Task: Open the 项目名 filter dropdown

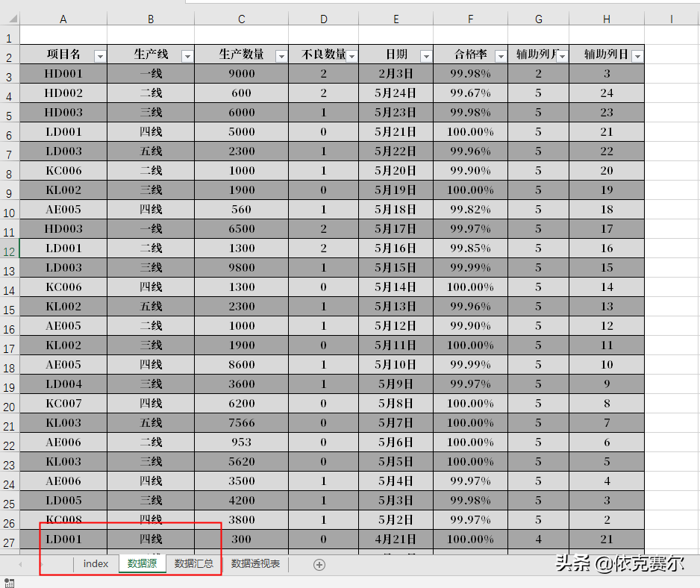Action: pos(100,56)
